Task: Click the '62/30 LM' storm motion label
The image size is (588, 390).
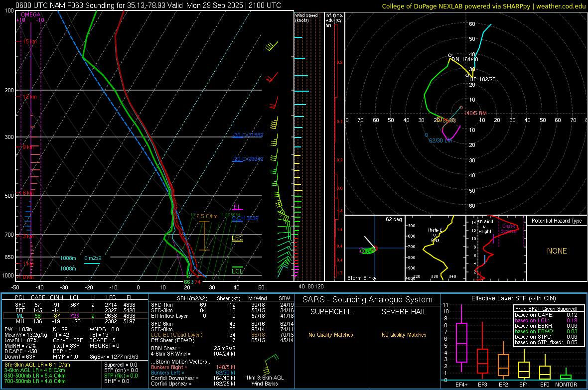Action: (x=440, y=140)
